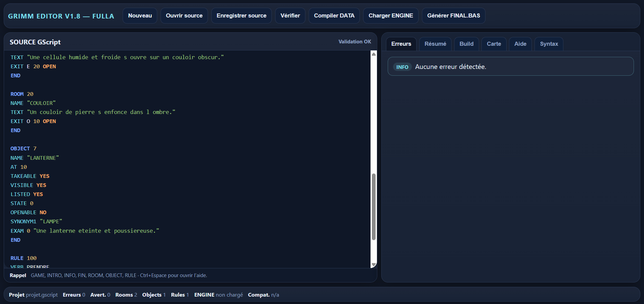Switch to the Erreurs tab

coord(401,44)
